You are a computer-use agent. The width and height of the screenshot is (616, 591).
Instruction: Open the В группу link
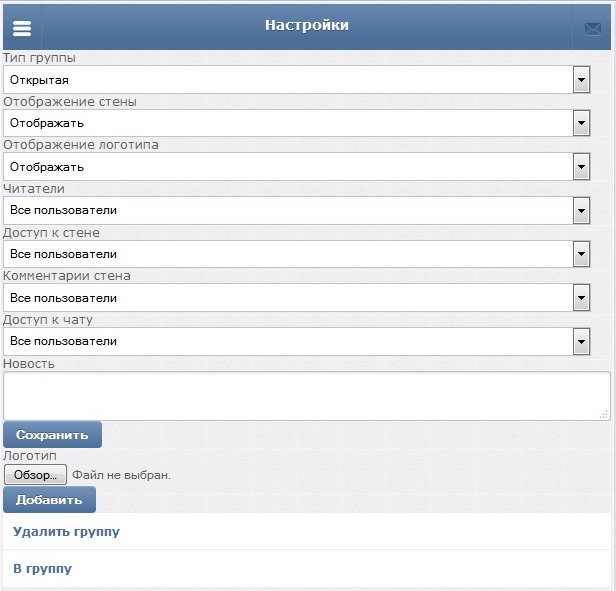(x=42, y=569)
